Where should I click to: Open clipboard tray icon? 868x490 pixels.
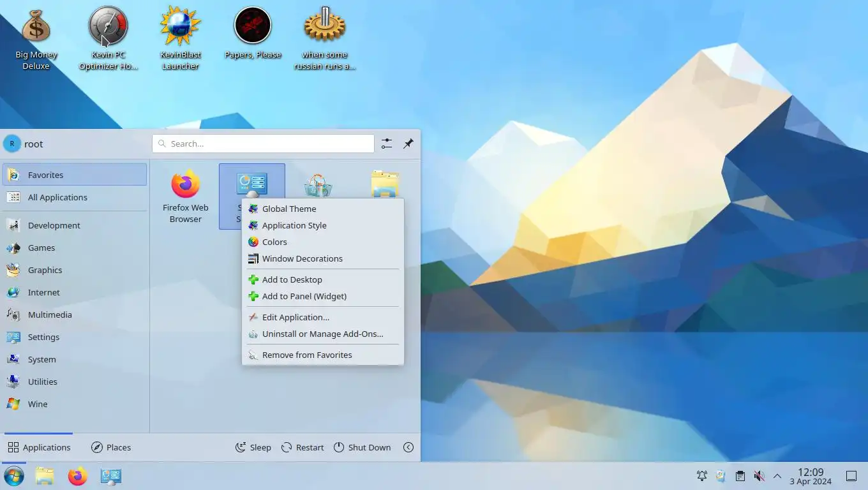[740, 476]
